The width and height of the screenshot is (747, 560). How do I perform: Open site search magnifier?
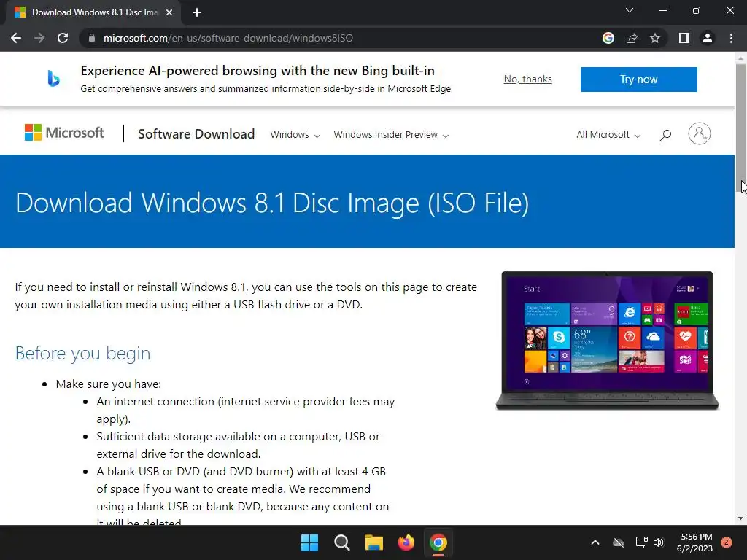[665, 135]
